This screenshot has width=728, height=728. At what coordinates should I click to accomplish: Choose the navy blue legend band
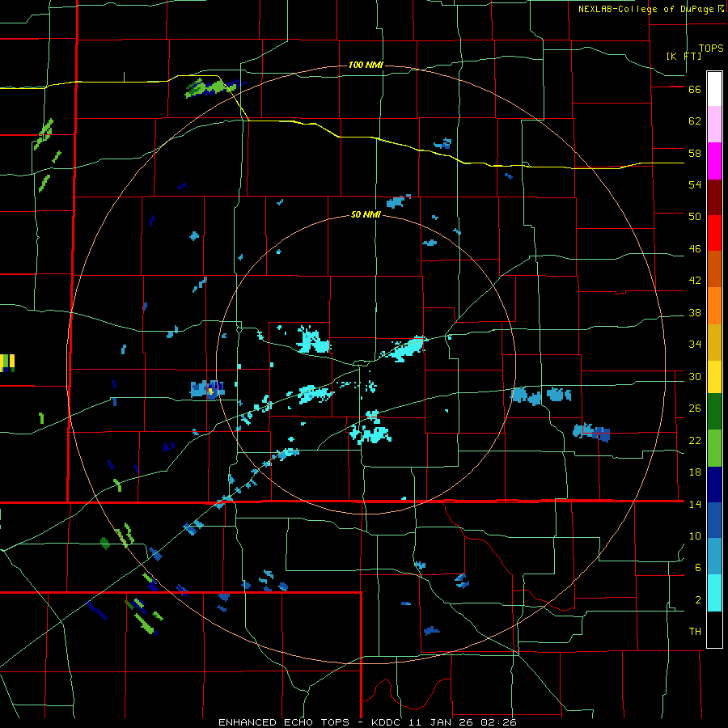pos(714,485)
